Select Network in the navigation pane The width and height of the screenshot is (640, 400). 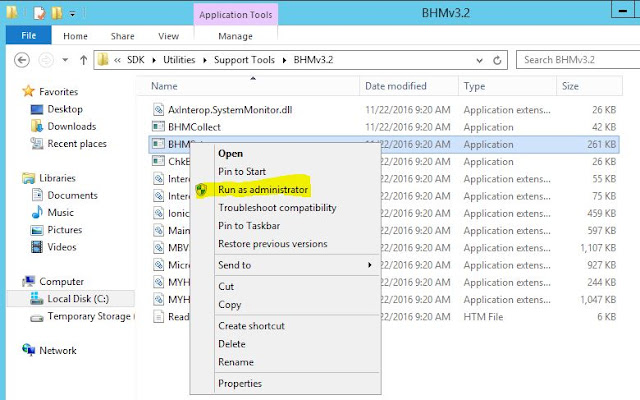click(58, 350)
